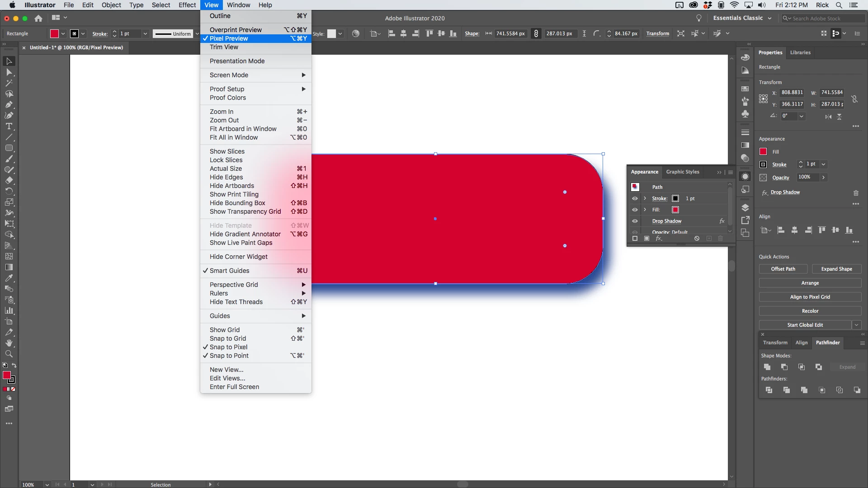Click the Offset Path button
This screenshot has height=488, width=868.
click(783, 269)
